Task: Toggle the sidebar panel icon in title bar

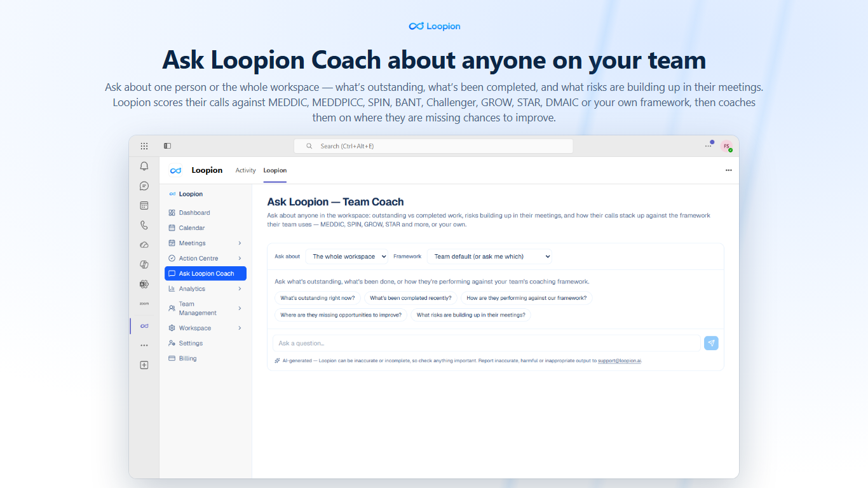Action: tap(167, 146)
